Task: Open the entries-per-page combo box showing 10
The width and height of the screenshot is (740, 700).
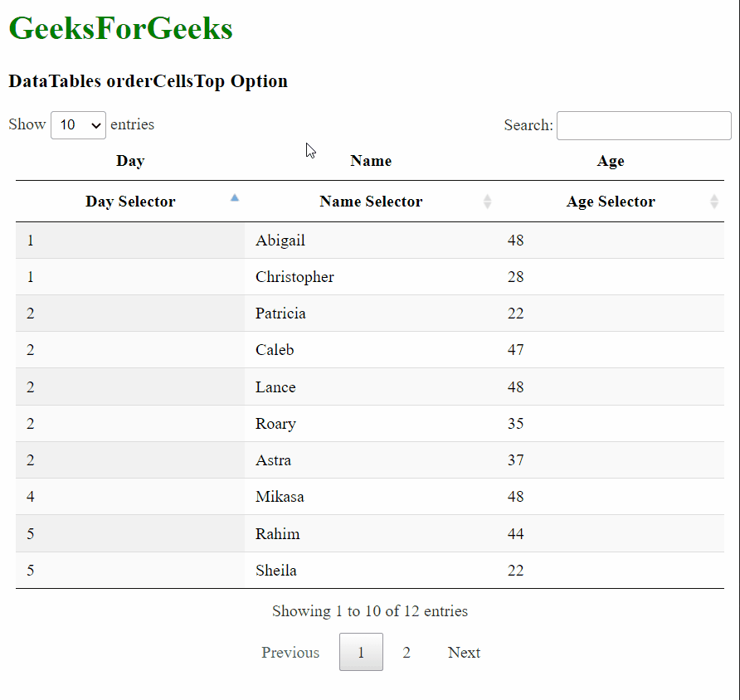Action: (x=78, y=124)
